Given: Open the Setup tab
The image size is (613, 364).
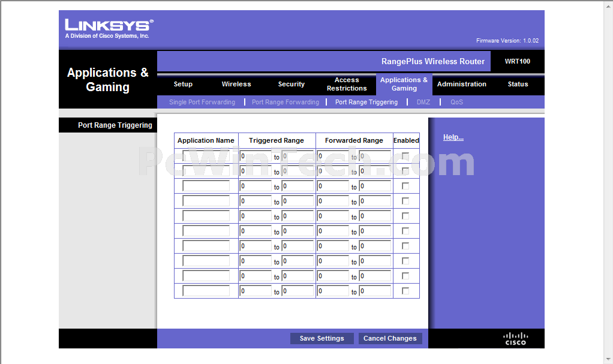Looking at the screenshot, I should (x=183, y=84).
